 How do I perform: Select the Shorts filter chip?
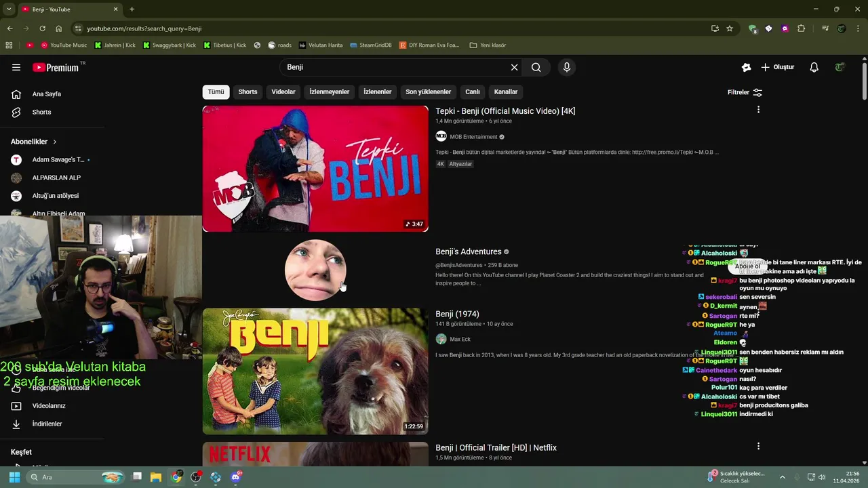tap(248, 91)
